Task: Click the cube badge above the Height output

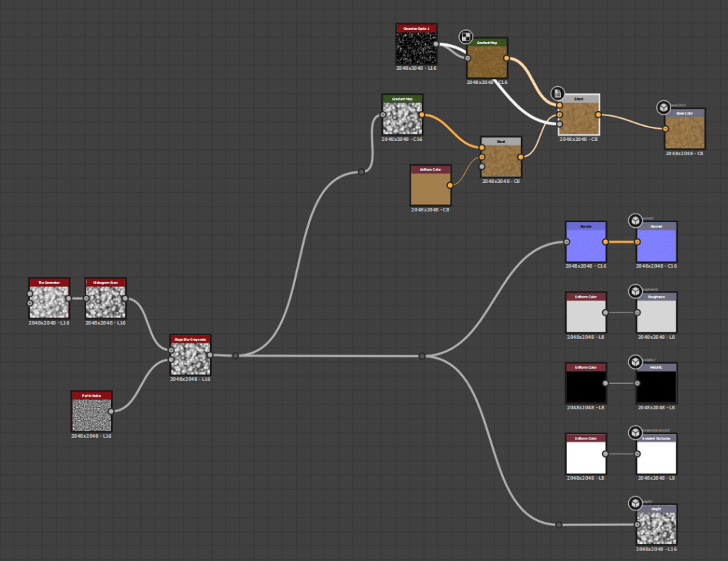Action: 635,503
